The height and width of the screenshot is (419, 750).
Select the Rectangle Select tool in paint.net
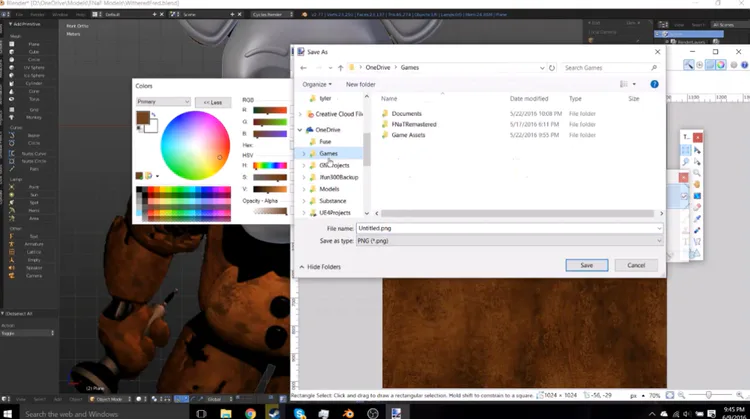tap(686, 150)
